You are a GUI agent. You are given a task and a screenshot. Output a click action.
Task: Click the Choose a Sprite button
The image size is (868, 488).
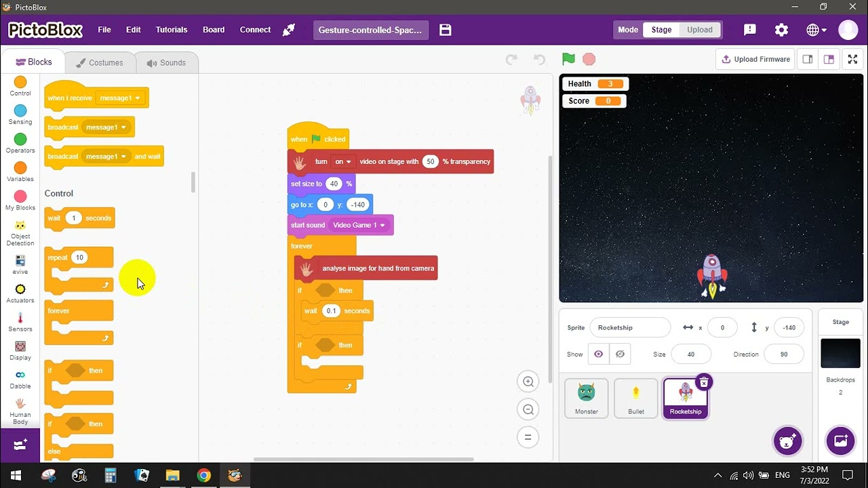787,441
